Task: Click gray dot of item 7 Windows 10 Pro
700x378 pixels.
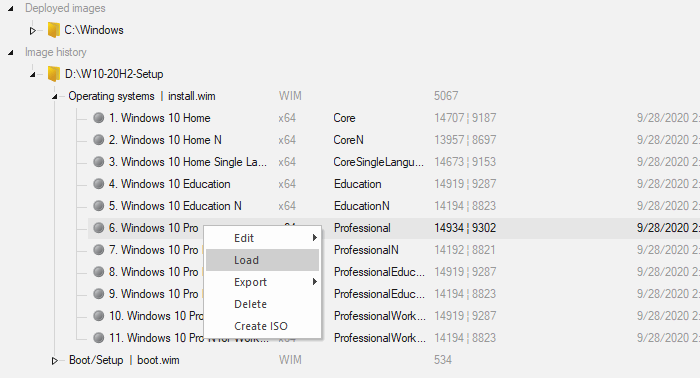Action: (98, 249)
